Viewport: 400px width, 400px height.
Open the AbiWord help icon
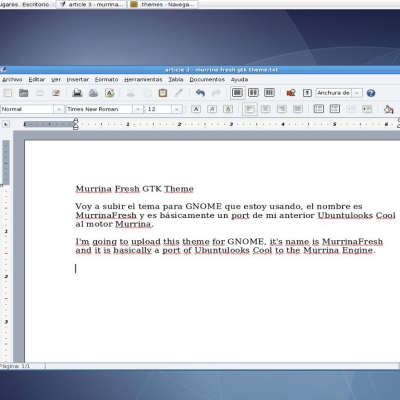[x=371, y=93]
